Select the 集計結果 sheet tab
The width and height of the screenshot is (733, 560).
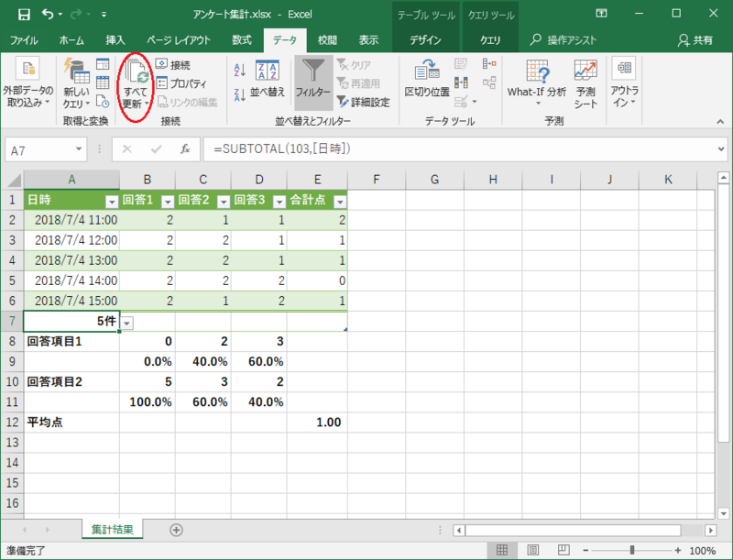pyautogui.click(x=112, y=529)
